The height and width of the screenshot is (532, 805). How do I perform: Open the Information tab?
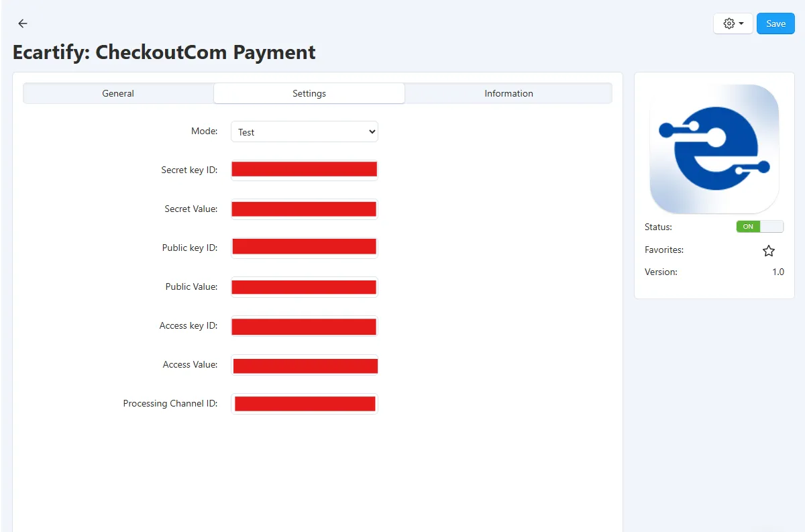click(x=508, y=93)
